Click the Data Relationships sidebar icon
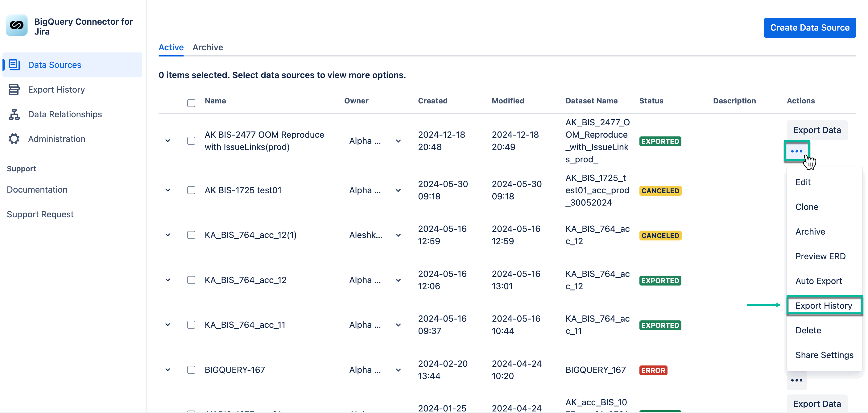The image size is (868, 413). 14,114
